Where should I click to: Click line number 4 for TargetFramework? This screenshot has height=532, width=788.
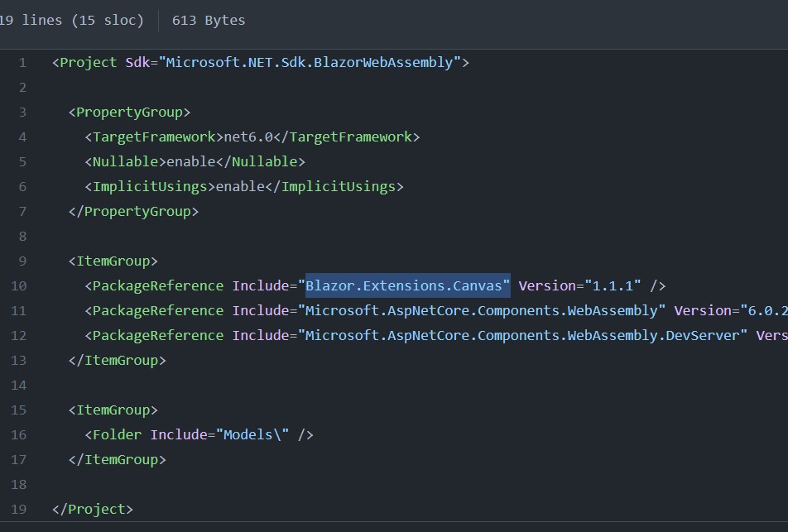(22, 137)
